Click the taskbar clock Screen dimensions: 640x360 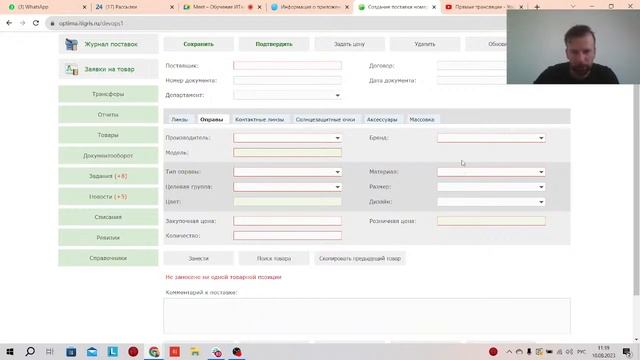pos(604,352)
